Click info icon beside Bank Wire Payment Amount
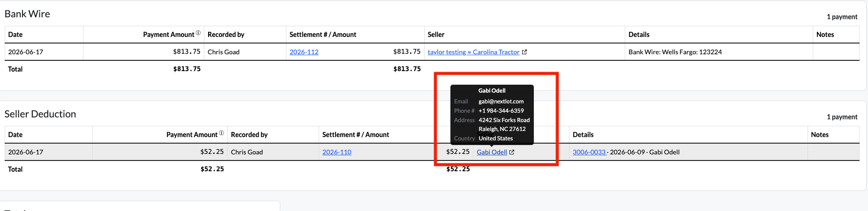Viewport: 868px width, 211px height. 198,33
